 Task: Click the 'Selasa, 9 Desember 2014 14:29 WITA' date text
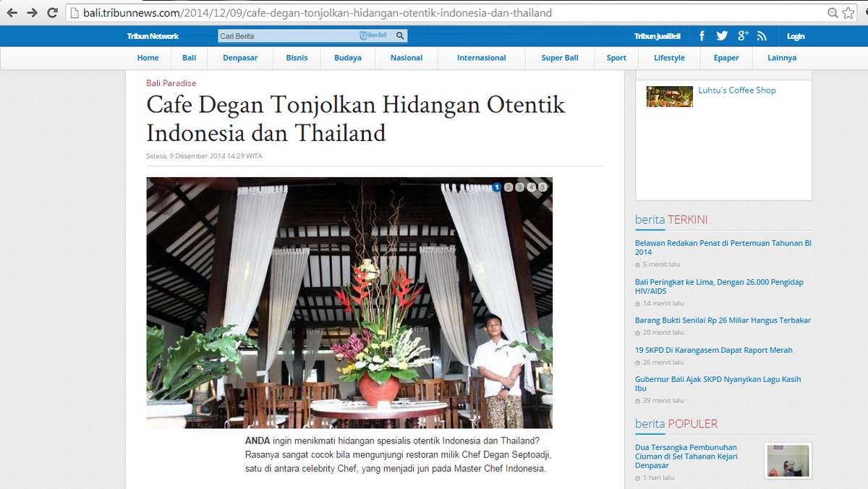click(204, 156)
